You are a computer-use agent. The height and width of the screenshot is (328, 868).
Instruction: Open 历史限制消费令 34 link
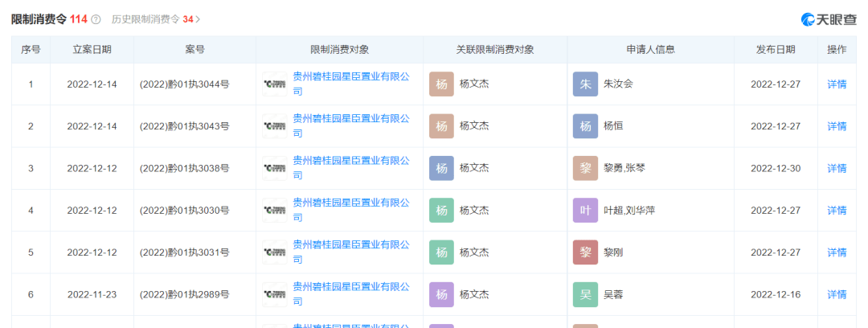pos(156,19)
